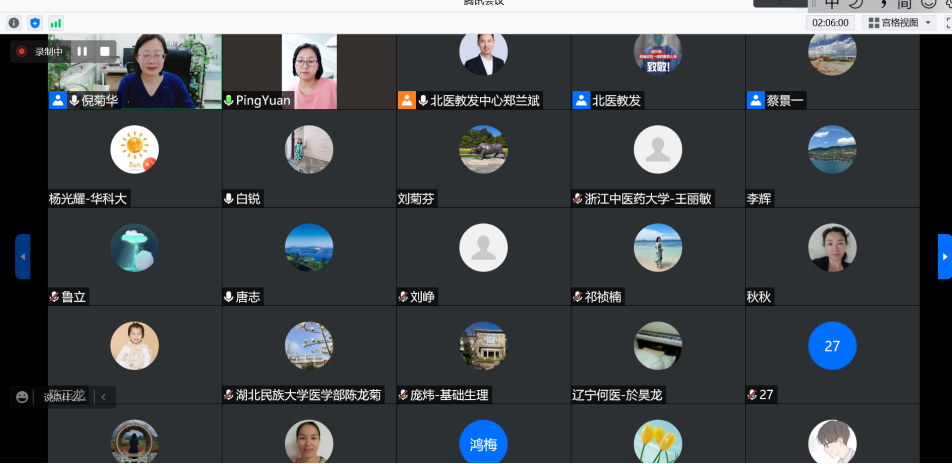Screen dimensions: 952x464
Task: Click the red recording indicator icon
Action: pos(22,51)
